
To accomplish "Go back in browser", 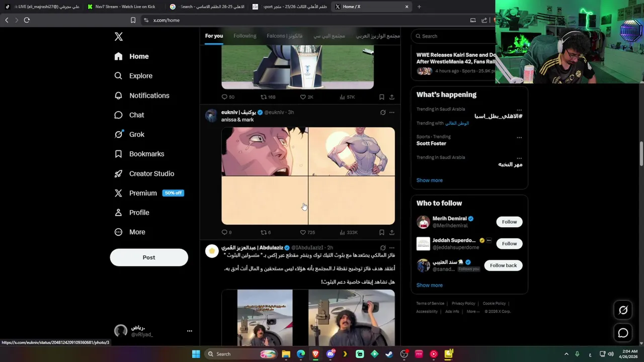I will [7, 20].
